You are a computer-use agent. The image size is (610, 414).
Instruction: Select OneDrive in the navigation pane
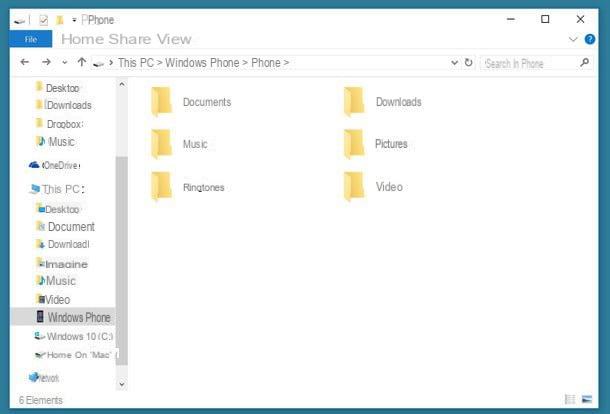click(x=54, y=165)
